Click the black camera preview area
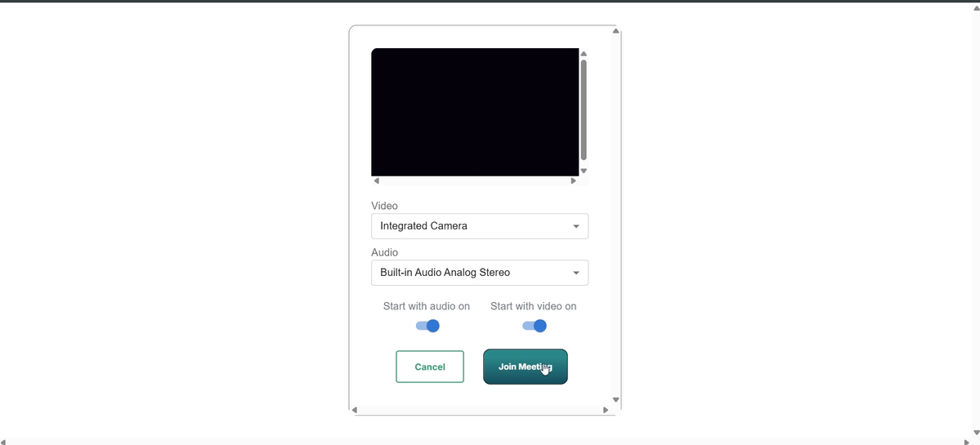The height and width of the screenshot is (445, 980). coord(475,112)
